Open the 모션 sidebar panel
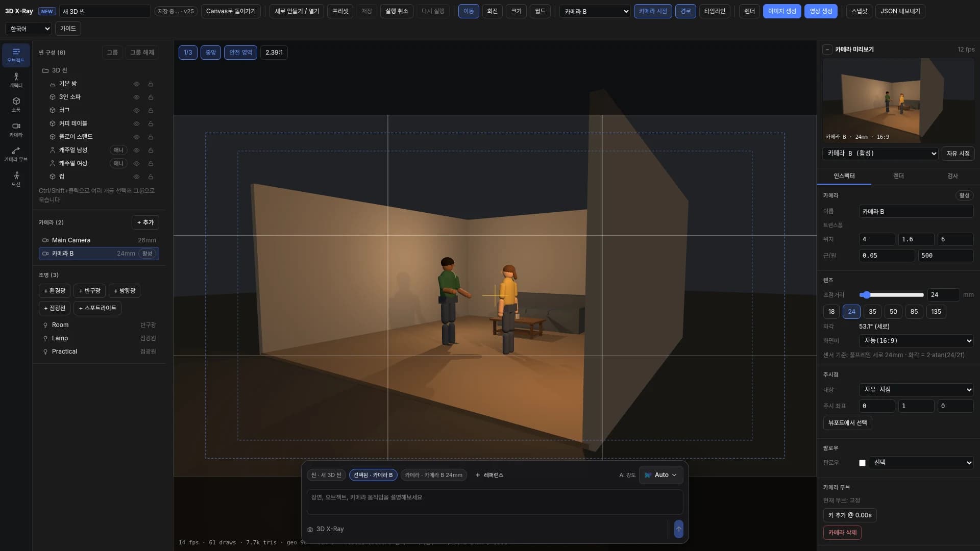Image resolution: width=980 pixels, height=551 pixels. (16, 179)
